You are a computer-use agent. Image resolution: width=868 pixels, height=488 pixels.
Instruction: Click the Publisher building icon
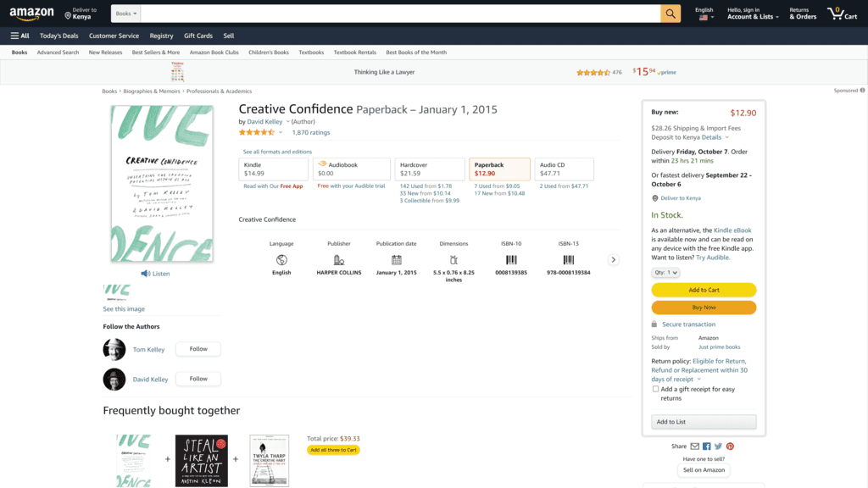pyautogui.click(x=339, y=259)
